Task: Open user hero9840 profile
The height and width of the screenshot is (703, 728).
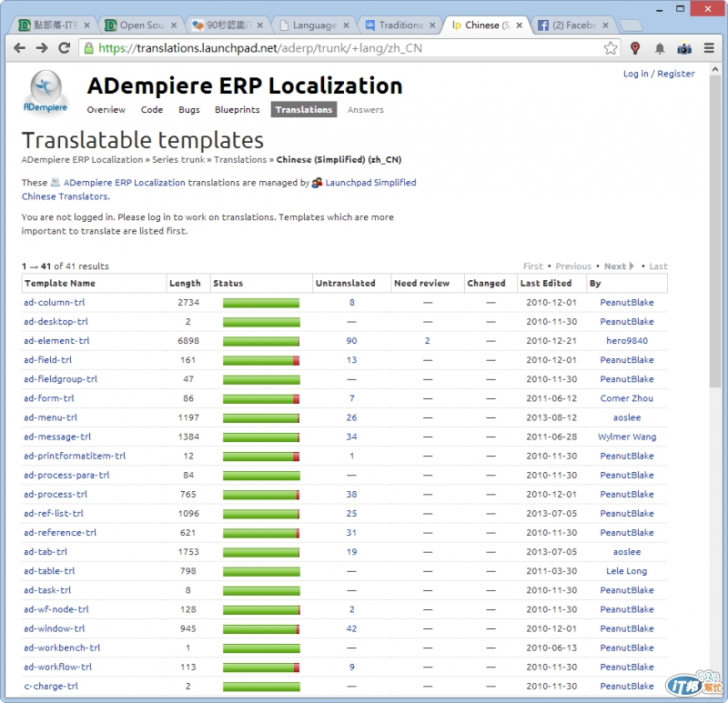Action: (x=627, y=341)
